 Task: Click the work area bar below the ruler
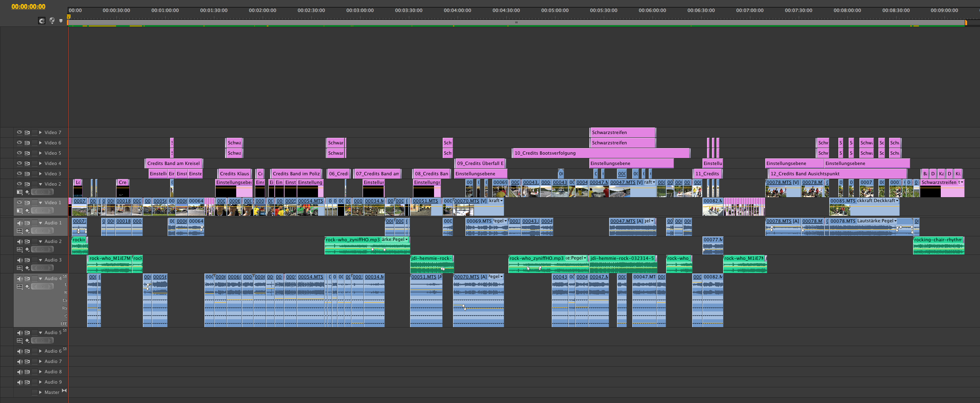pyautogui.click(x=516, y=23)
